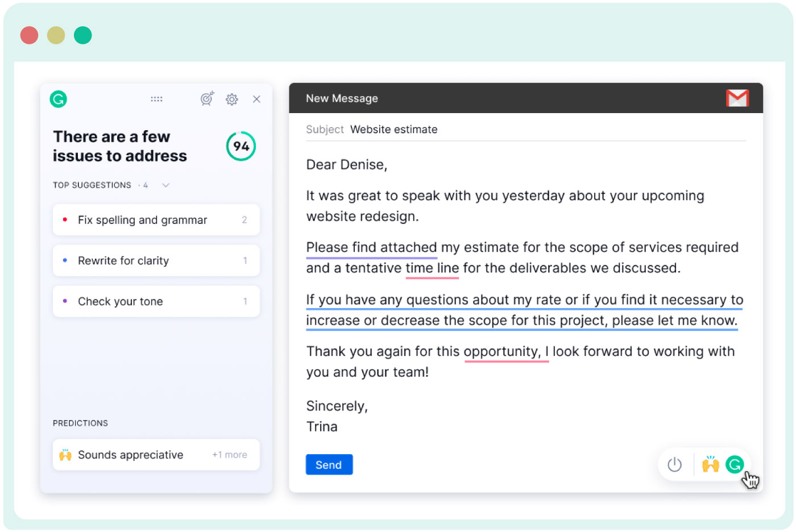Close the Grammarly suggestions panel
Viewport: 796px width, 532px height.
256,99
